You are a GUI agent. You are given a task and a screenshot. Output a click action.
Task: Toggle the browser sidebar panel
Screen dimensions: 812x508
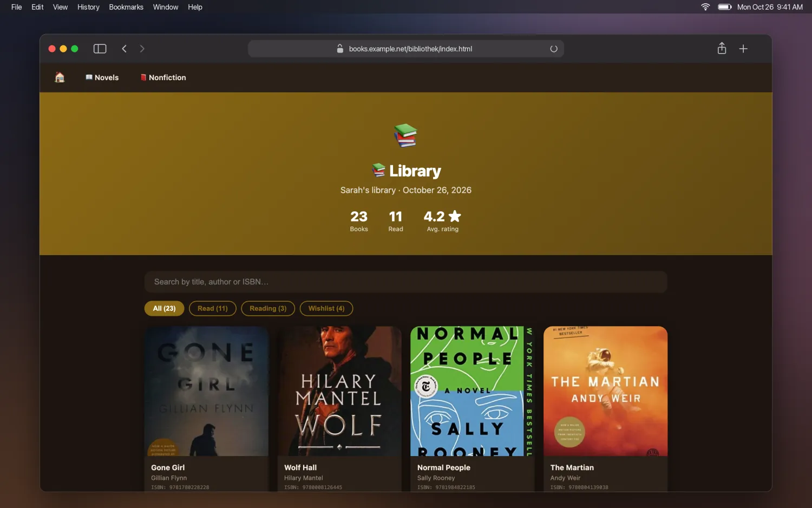(100, 49)
